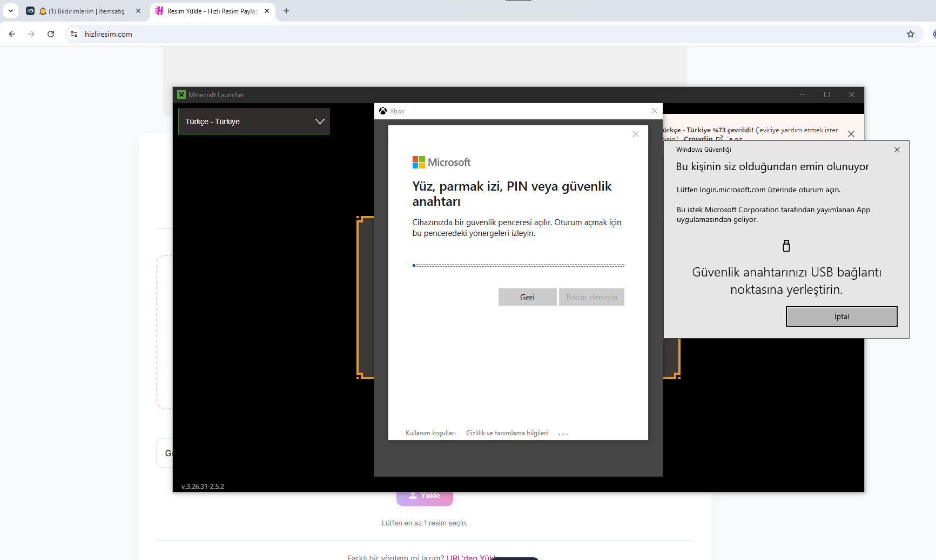Close the Minecraft Launcher window
Viewport: 936px width, 560px height.
[x=852, y=95]
